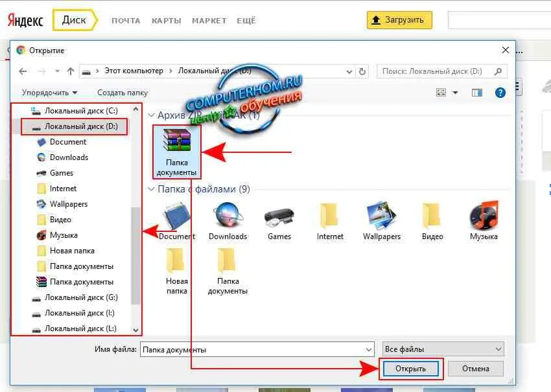This screenshot has height=392, width=551.
Task: Open the Все файлы file type dropdown
Action: pos(443,349)
